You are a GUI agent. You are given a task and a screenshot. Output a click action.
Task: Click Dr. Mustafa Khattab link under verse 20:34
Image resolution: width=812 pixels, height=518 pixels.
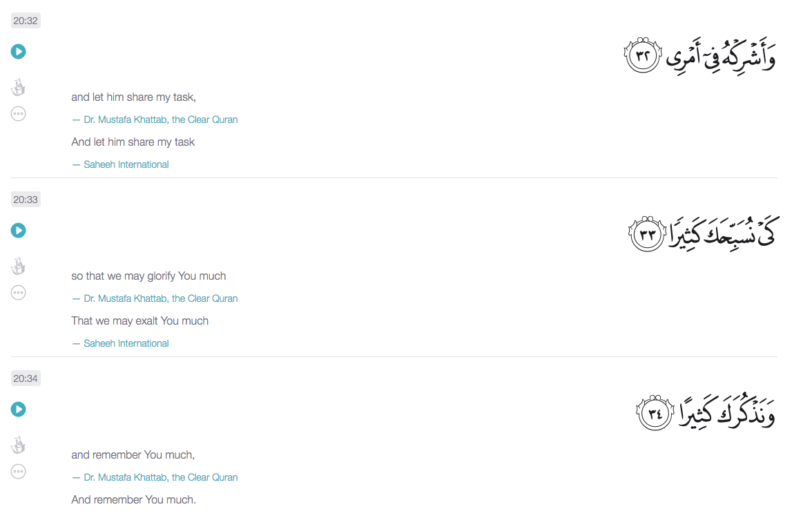pos(160,477)
